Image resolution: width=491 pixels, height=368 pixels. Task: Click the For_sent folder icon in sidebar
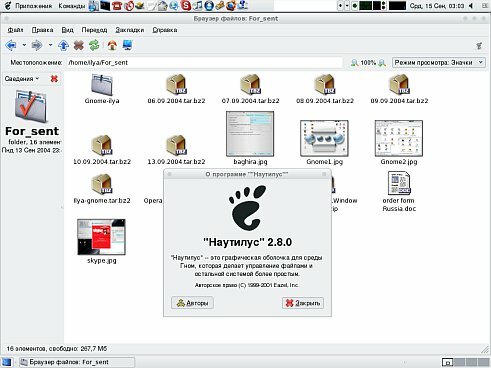pyautogui.click(x=31, y=107)
